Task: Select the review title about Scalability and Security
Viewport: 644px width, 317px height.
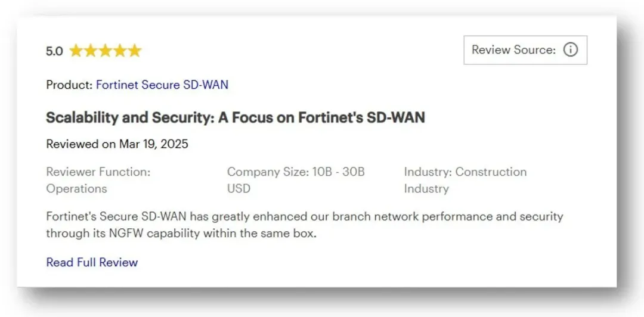Action: click(x=235, y=117)
